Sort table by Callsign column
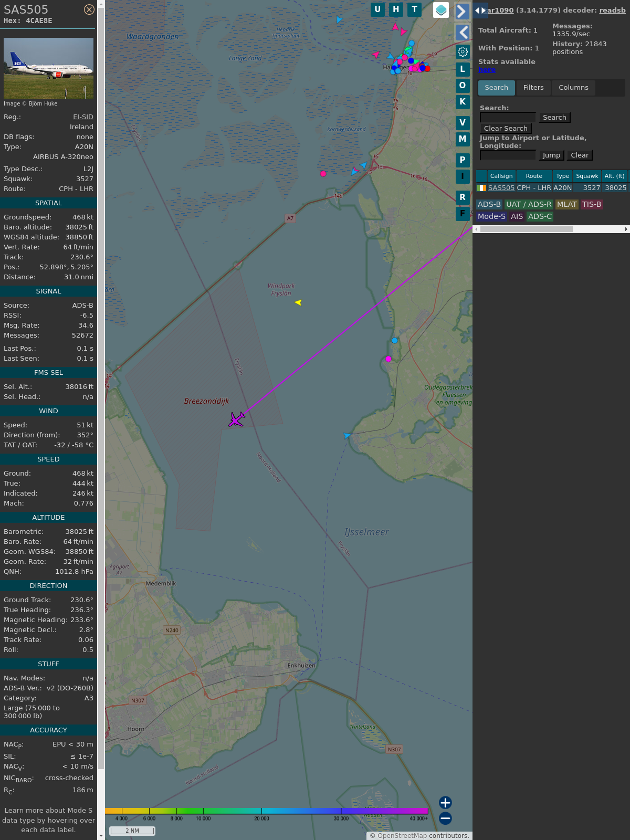630x840 pixels. 501,176
